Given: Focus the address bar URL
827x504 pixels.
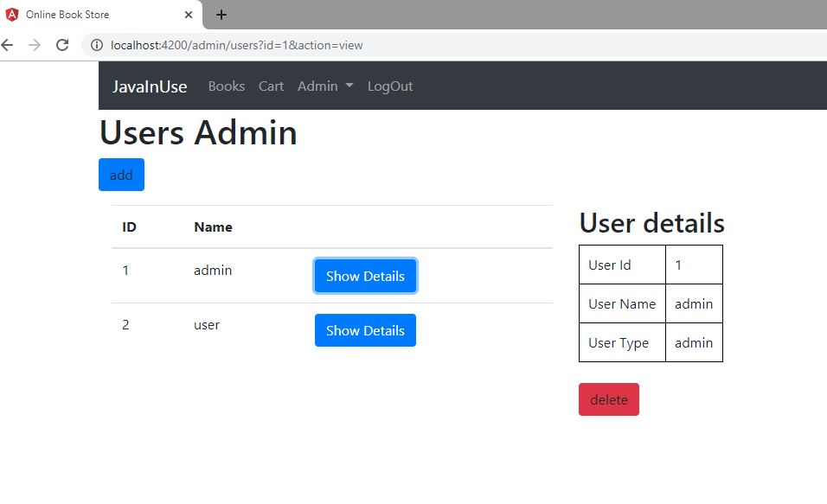Looking at the screenshot, I should [236, 45].
